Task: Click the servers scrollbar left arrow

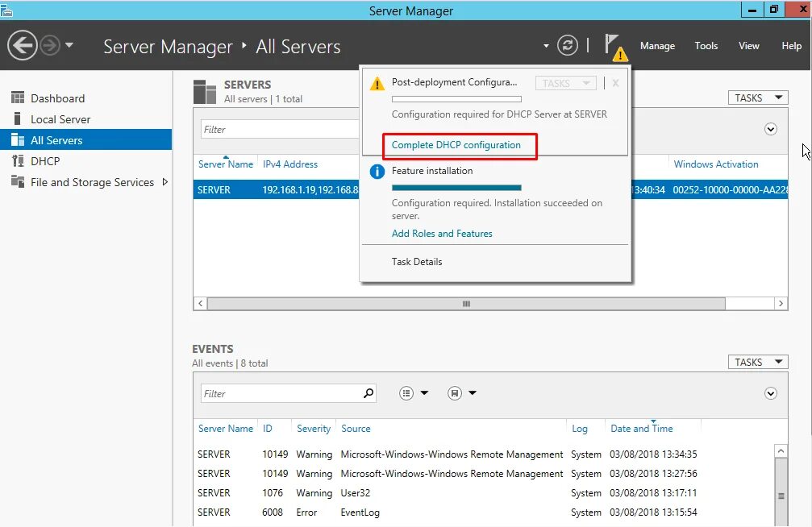Action: click(201, 304)
